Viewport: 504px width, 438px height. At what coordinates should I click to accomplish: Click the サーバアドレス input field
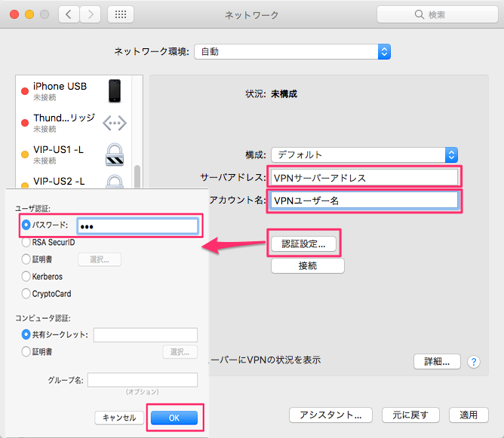coord(364,178)
